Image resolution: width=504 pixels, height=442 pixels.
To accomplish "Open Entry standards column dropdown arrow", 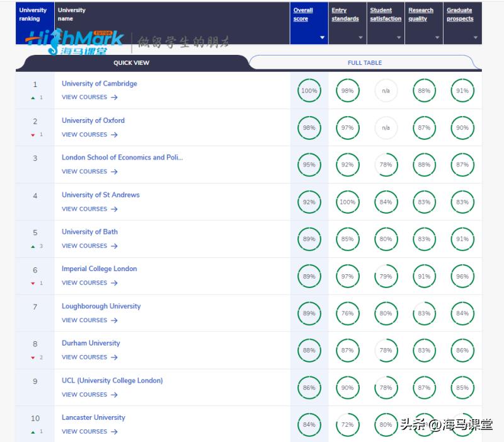I will pos(360,38).
